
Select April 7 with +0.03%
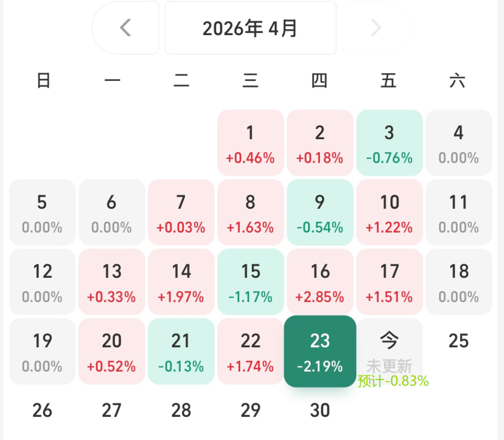coord(181,212)
